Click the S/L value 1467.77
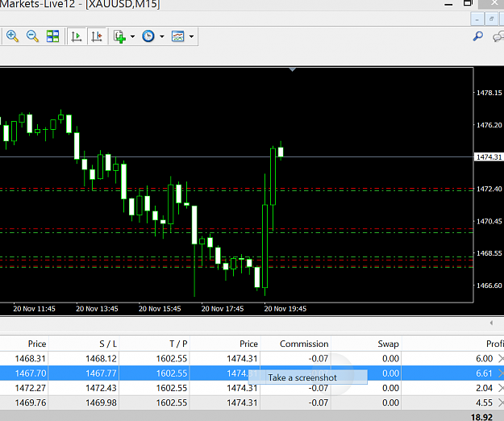 point(101,373)
